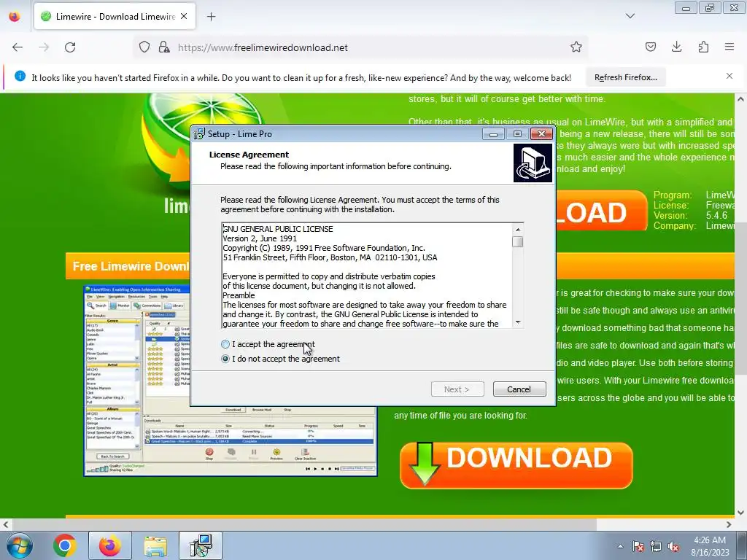The width and height of the screenshot is (747, 560).
Task: Open the extensions puzzle icon
Action: click(x=703, y=47)
